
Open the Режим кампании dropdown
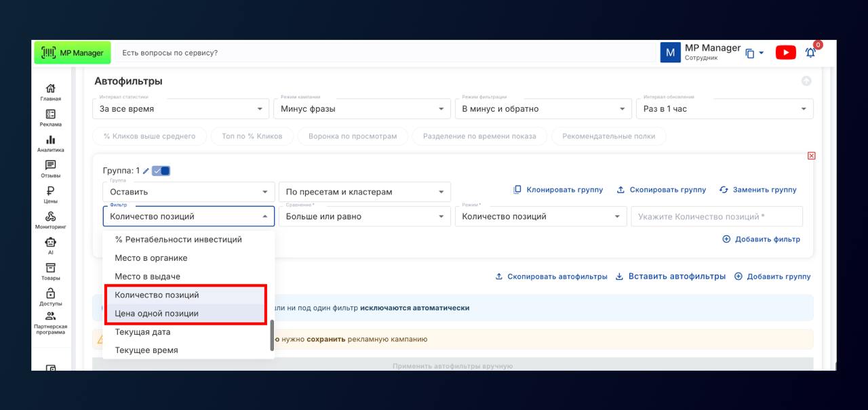(x=361, y=108)
